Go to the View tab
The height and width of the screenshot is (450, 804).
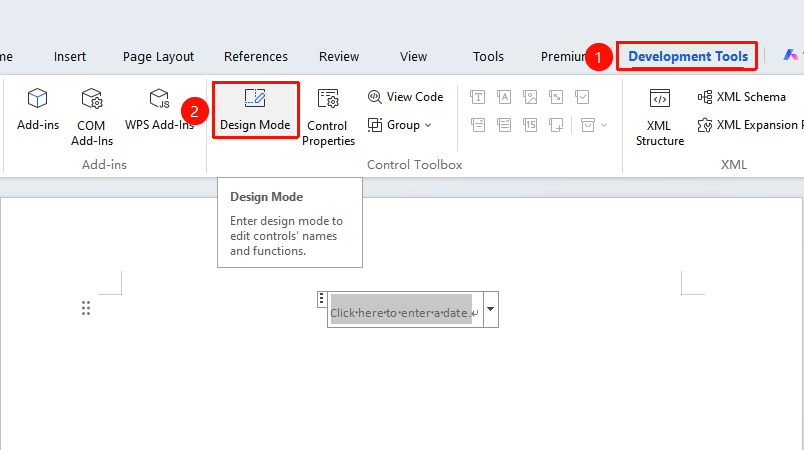point(413,56)
